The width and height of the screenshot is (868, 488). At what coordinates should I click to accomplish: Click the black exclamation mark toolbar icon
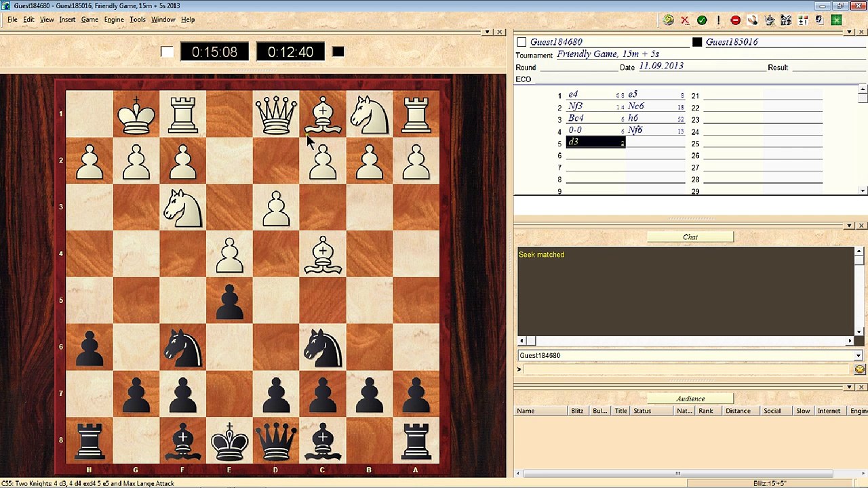(x=718, y=20)
